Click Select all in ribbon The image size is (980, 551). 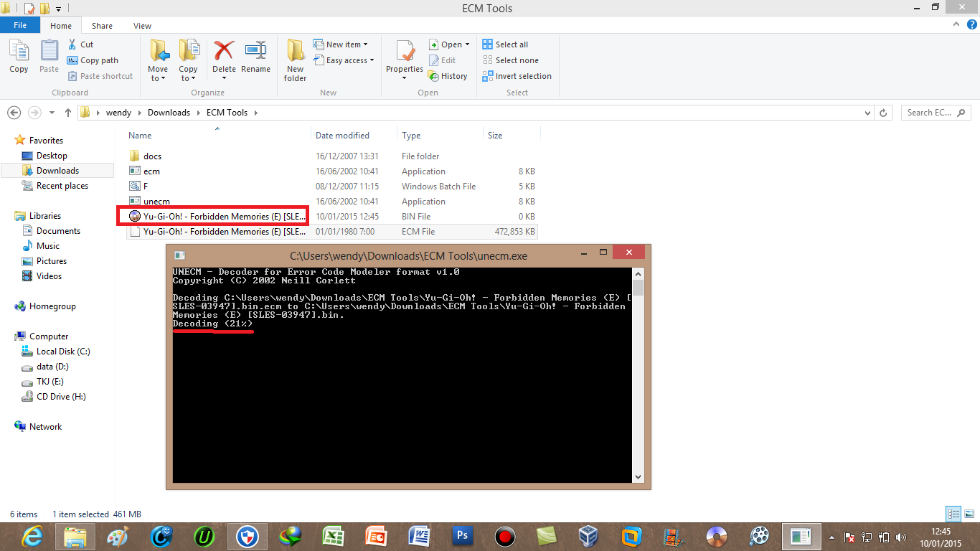coord(506,44)
